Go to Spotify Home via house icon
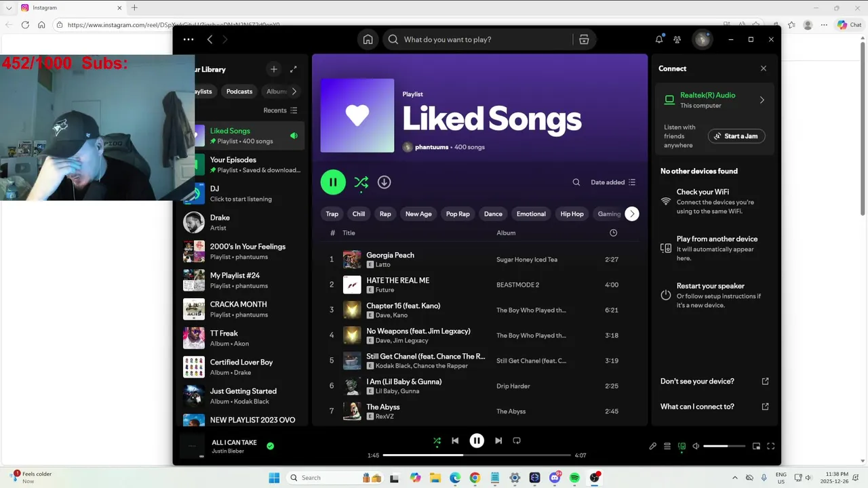Screen dimensions: 868x488 368,39
